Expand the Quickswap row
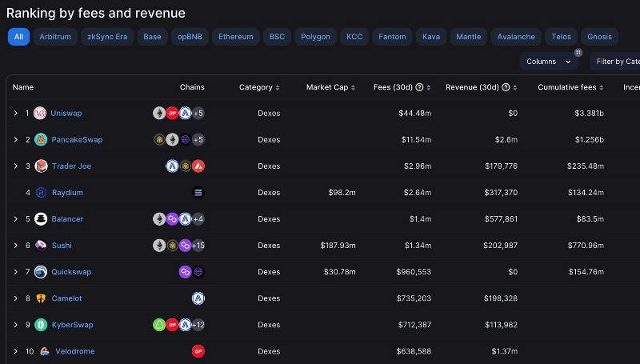This screenshot has height=364, width=640. 15,272
